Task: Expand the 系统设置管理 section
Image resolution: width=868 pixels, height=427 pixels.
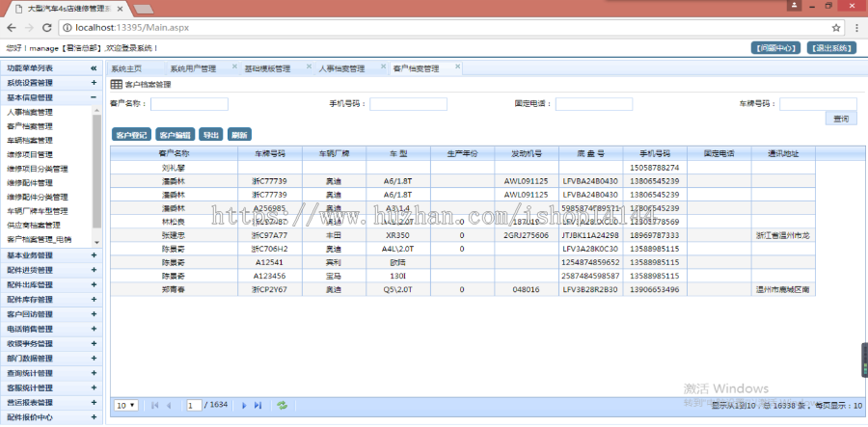Action: [x=94, y=83]
